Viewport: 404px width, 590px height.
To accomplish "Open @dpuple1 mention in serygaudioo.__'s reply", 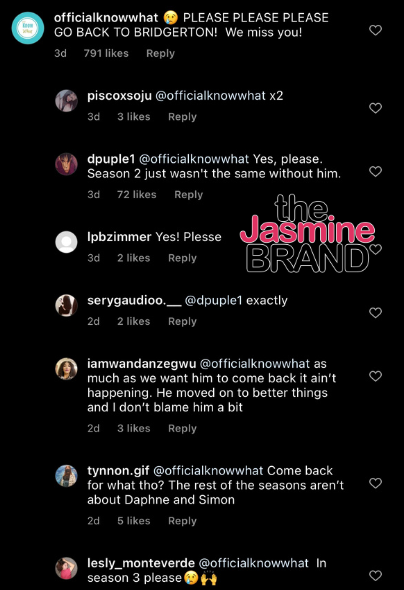I will (x=213, y=301).
